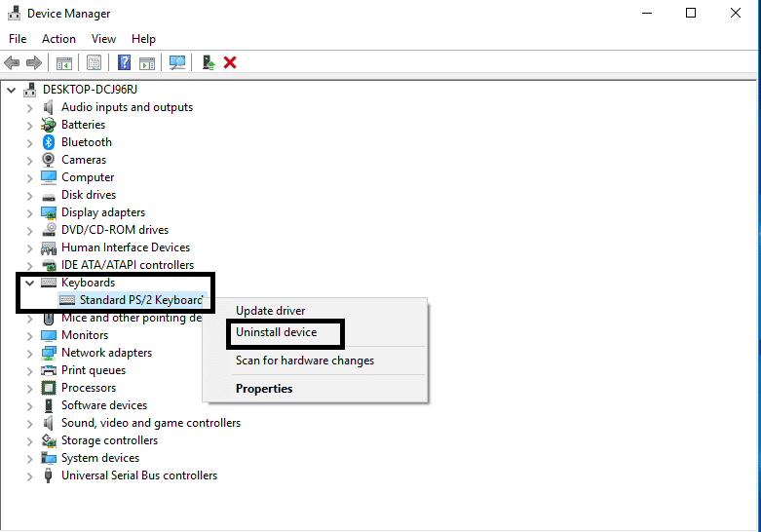Click the Show/Hide Console Tree toolbar icon

[64, 63]
